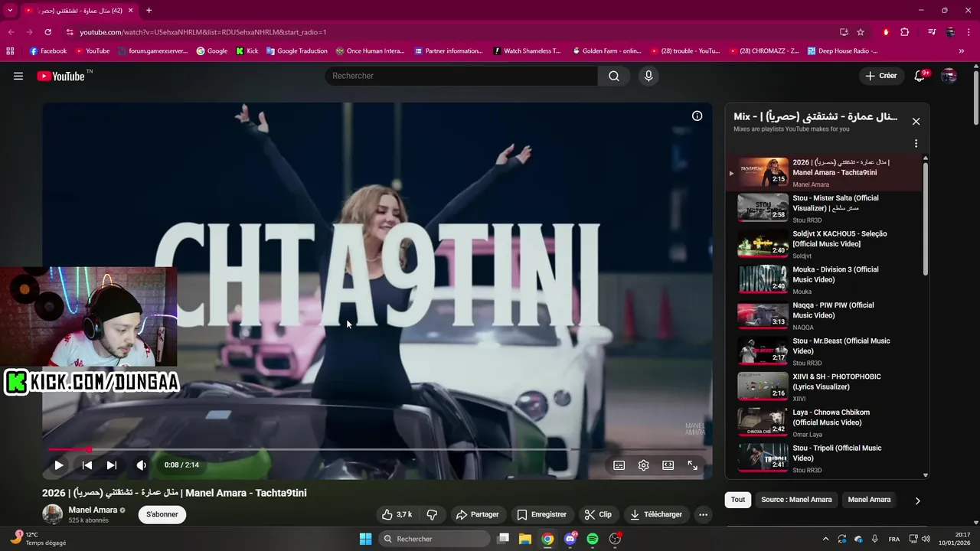This screenshot has width=980, height=551.
Task: Open the Google Traduction bookmark
Action: tap(296, 51)
